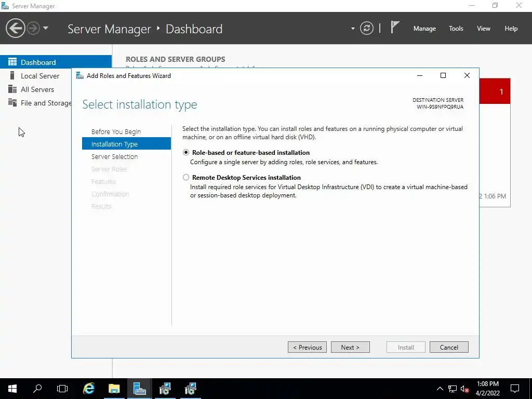This screenshot has height=399, width=532.
Task: Open the Tools menu
Action: 456,29
